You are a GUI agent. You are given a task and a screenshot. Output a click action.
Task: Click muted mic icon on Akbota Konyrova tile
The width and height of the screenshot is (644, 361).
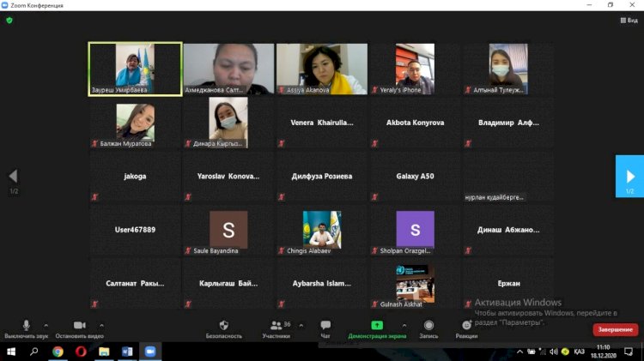pos(374,143)
